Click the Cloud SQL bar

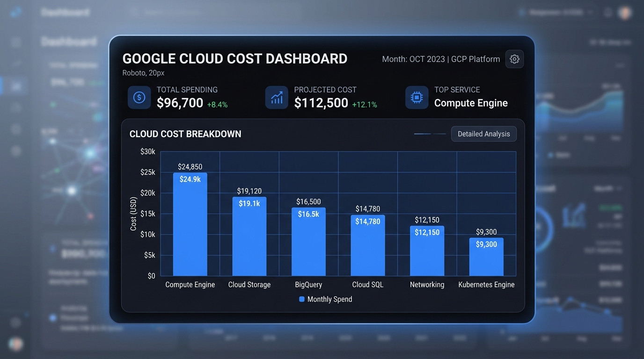368,245
